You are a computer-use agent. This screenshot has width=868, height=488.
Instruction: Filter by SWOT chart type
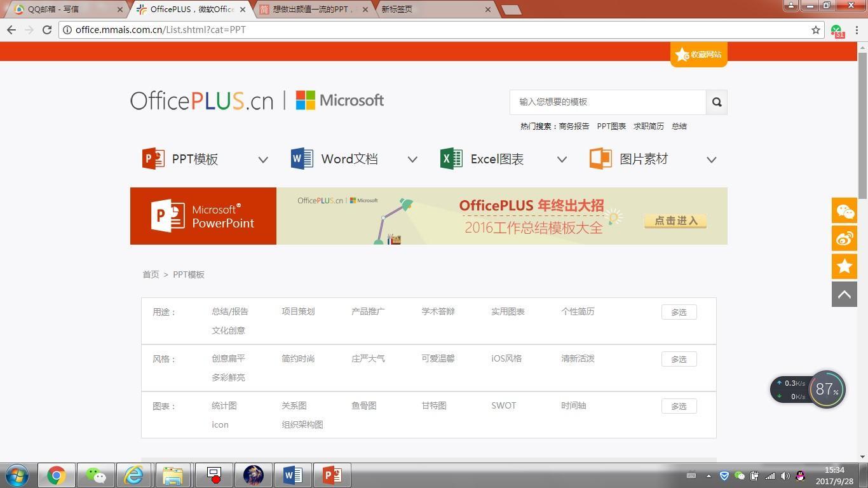[x=504, y=405]
